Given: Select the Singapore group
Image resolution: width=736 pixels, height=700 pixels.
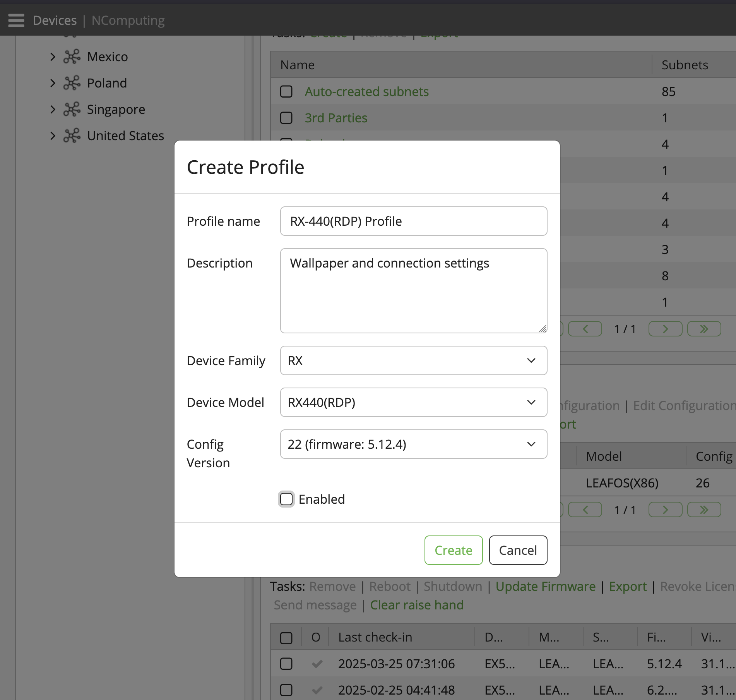Looking at the screenshot, I should [116, 110].
